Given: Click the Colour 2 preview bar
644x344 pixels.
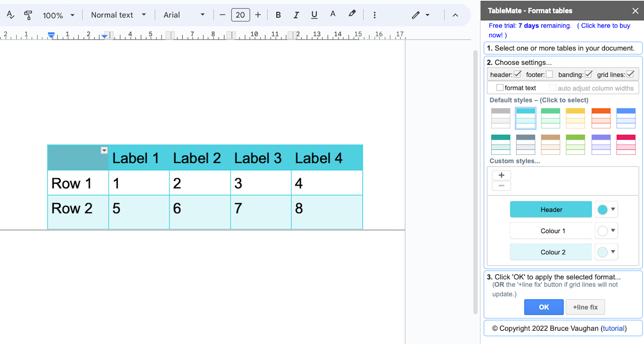Looking at the screenshot, I should (551, 252).
